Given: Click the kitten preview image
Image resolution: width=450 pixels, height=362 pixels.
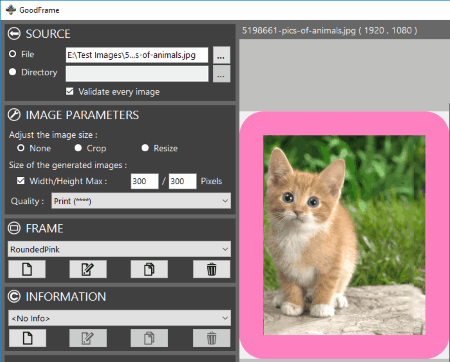Looking at the screenshot, I should [x=344, y=235].
